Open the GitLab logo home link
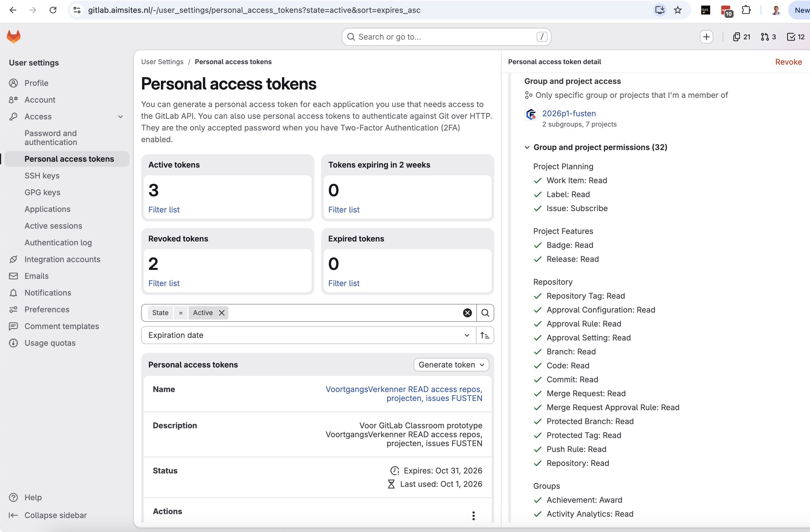The height and width of the screenshot is (532, 810). 14,37
